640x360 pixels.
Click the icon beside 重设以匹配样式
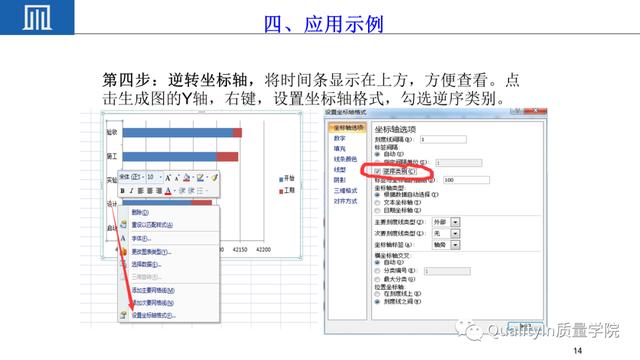click(x=123, y=224)
